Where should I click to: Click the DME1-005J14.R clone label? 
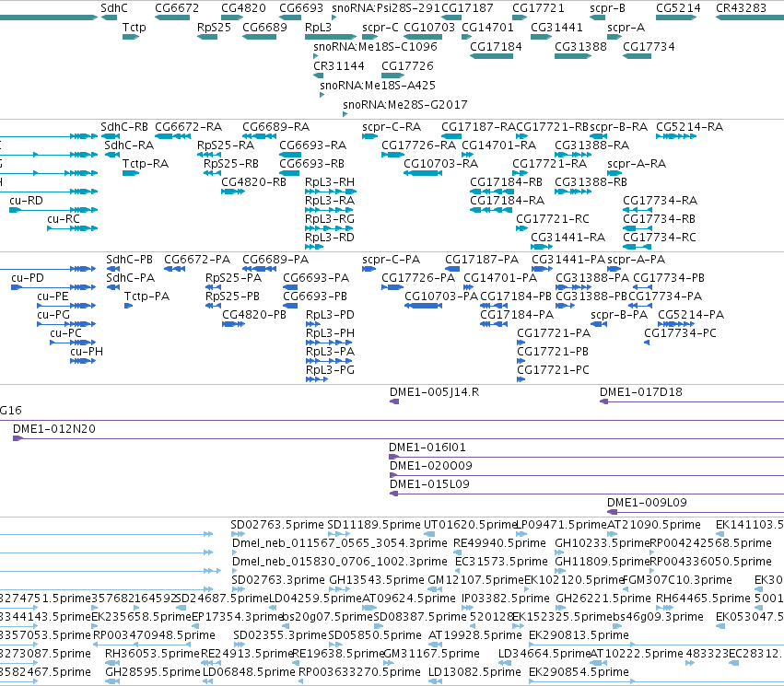pyautogui.click(x=435, y=392)
